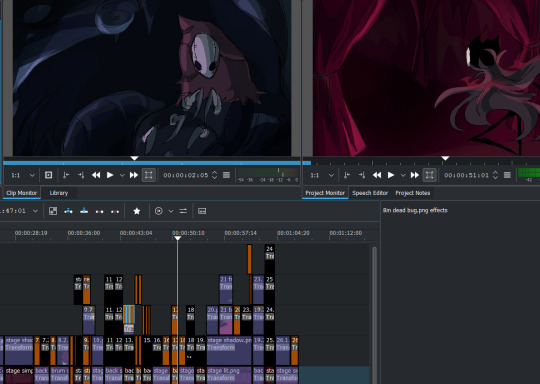Image resolution: width=540 pixels, height=384 pixels.
Task: Play the clip in Clip Monitor
Action: click(x=110, y=175)
